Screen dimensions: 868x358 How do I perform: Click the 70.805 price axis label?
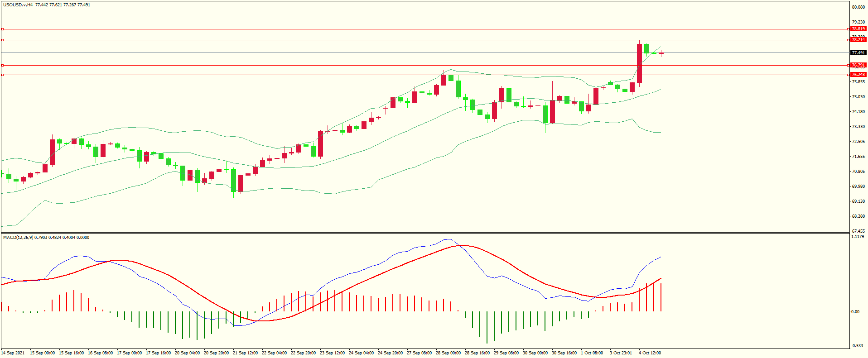[858, 172]
